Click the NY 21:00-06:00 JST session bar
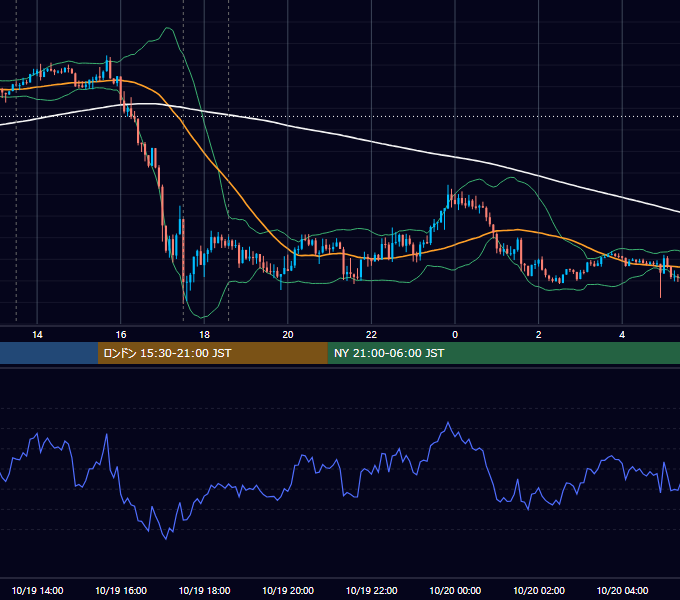This screenshot has height=600, width=680. click(x=503, y=353)
